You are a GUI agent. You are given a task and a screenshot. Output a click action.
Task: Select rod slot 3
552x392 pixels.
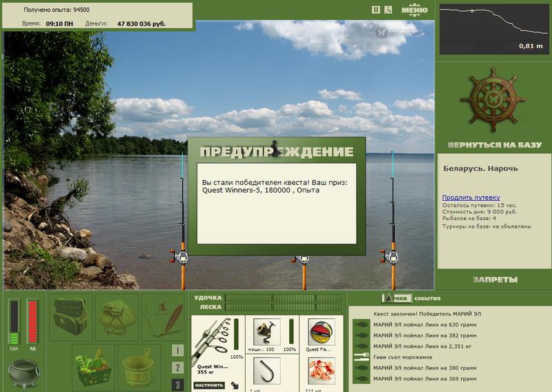pyautogui.click(x=177, y=385)
